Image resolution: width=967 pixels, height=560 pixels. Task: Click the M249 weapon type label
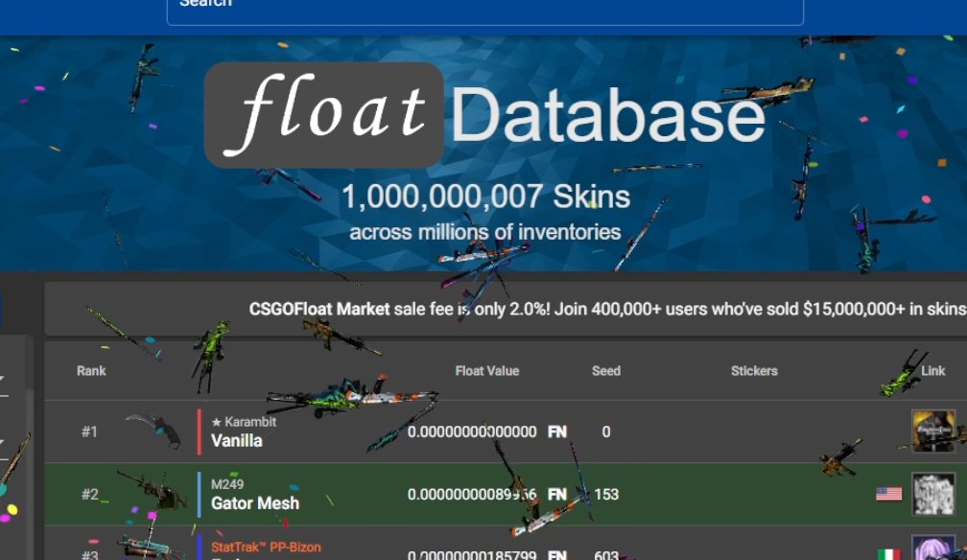(x=227, y=484)
